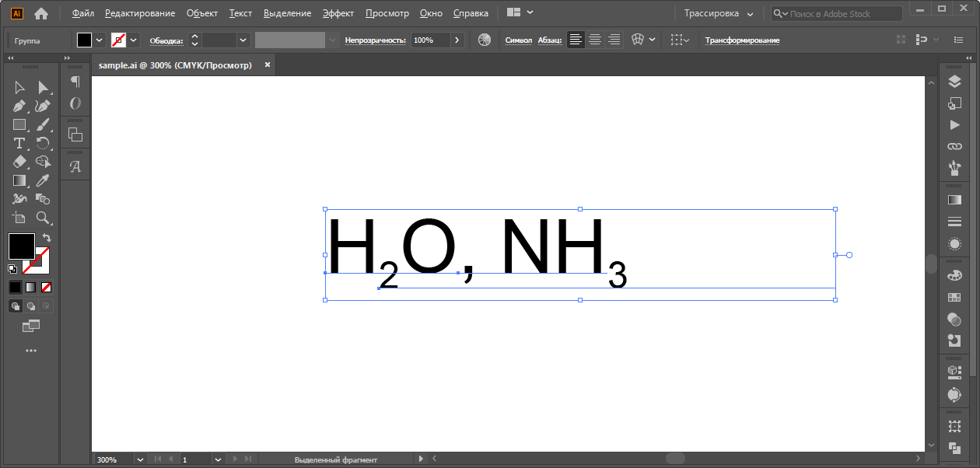Screen dimensions: 980x468
Task: Click the Recolor Artwork wheel icon
Action: (x=485, y=40)
